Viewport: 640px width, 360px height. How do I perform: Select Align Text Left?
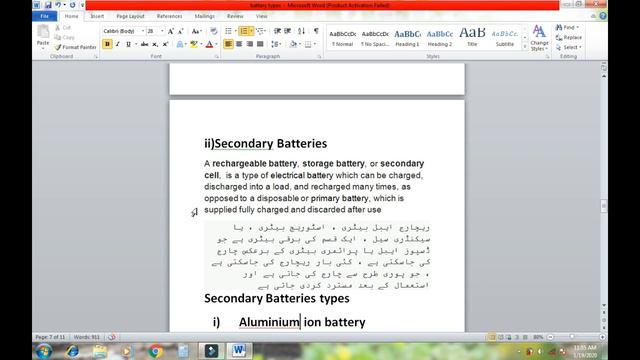[229, 44]
